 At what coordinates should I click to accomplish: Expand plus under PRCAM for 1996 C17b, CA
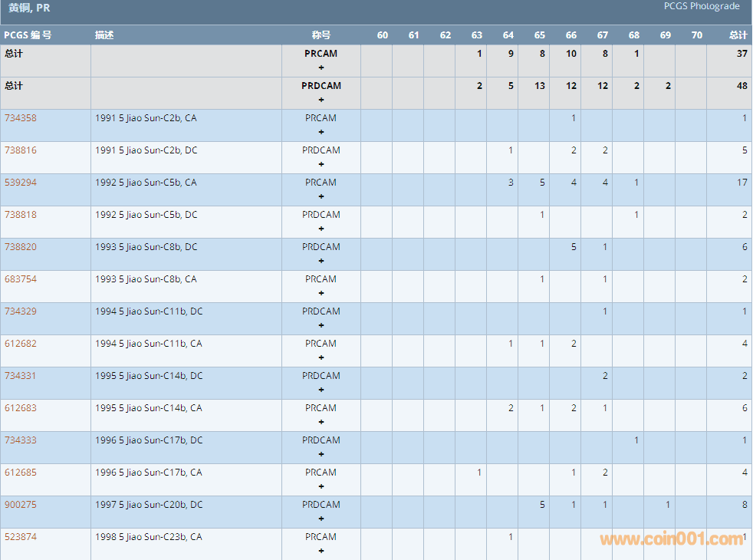[321, 486]
